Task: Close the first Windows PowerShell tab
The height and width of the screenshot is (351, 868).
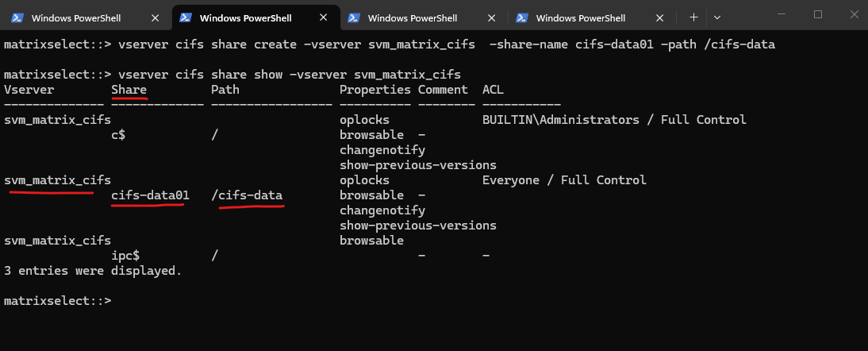Action: click(156, 17)
